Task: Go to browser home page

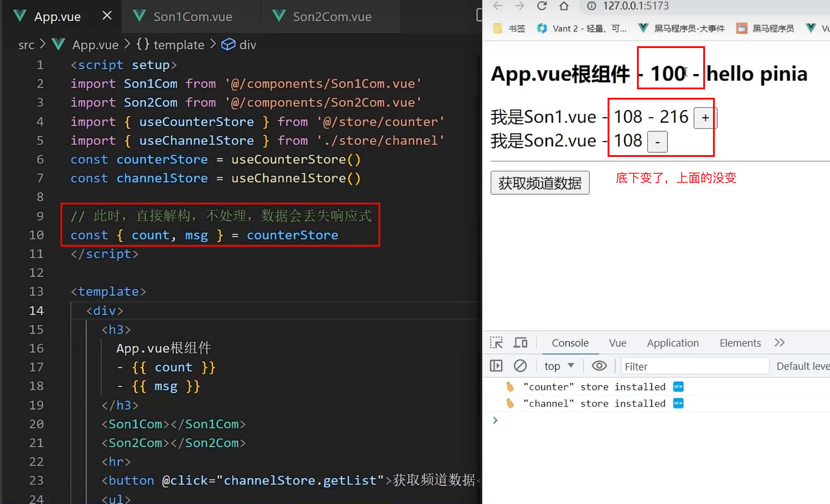Action: [564, 6]
